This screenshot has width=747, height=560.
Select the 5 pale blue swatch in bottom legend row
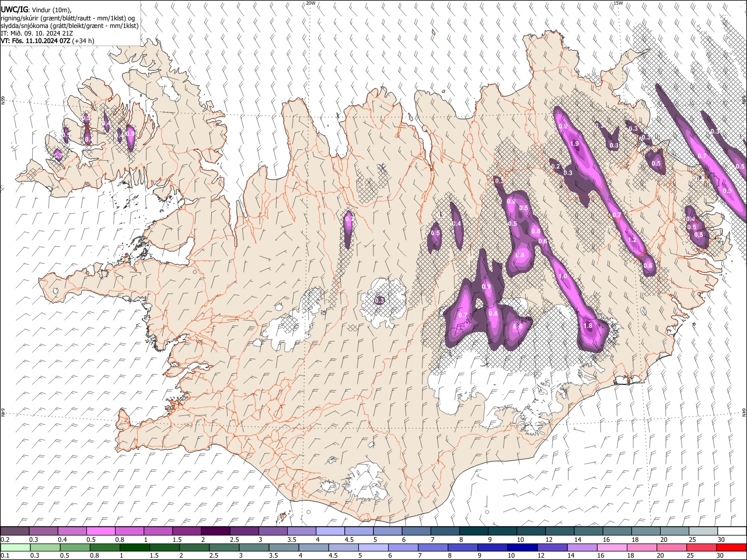(373, 547)
